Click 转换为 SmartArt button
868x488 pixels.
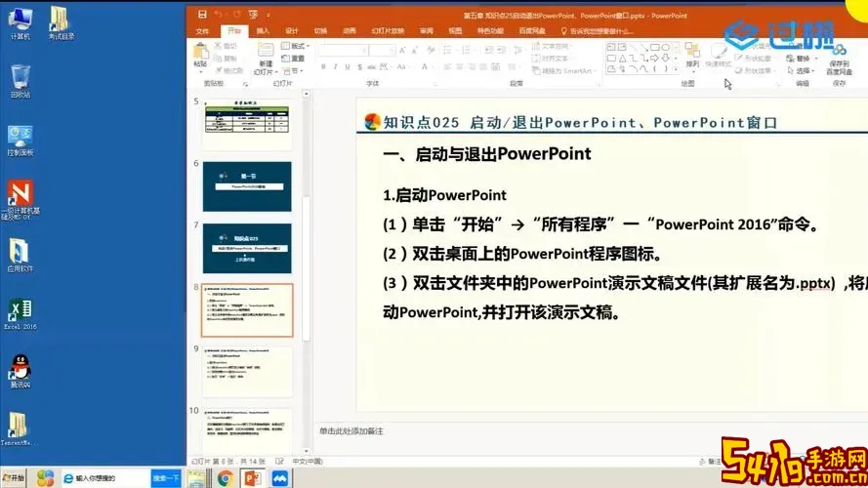563,71
